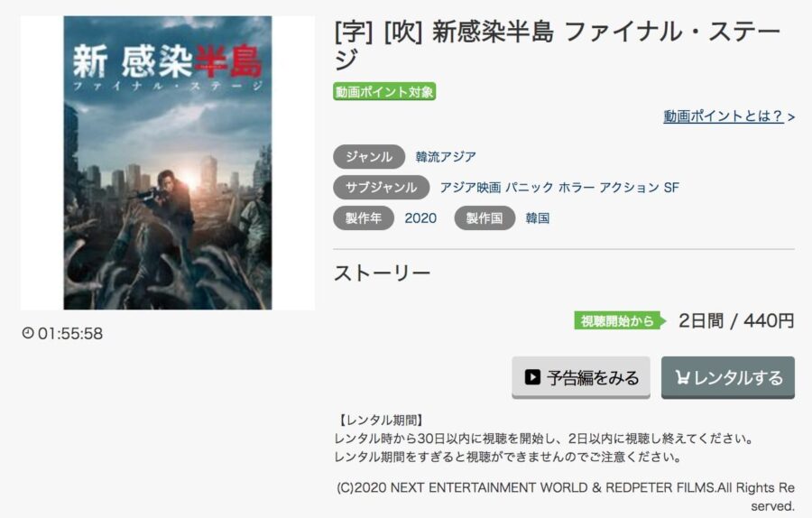Open the 2020 production year link
The height and width of the screenshot is (518, 812).
pyautogui.click(x=420, y=218)
